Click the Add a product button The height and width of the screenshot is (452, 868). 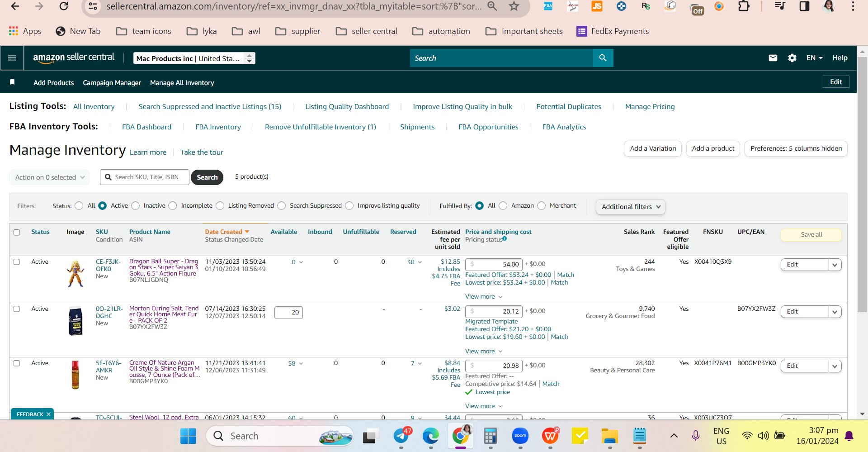coord(713,148)
